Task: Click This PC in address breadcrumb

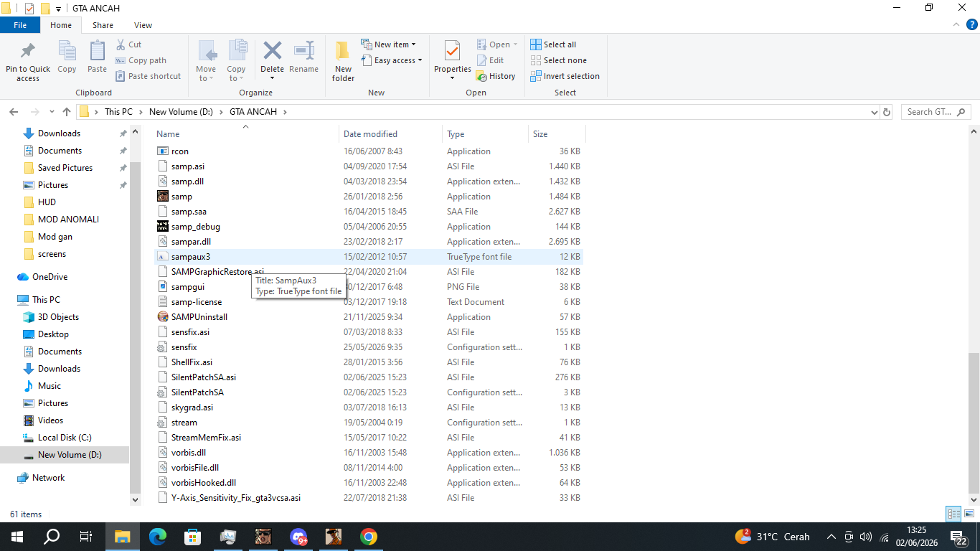Action: pyautogui.click(x=118, y=112)
